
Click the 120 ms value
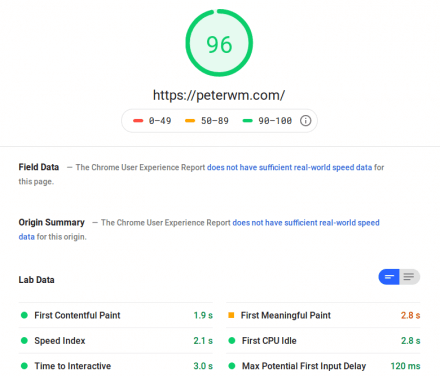coord(405,366)
